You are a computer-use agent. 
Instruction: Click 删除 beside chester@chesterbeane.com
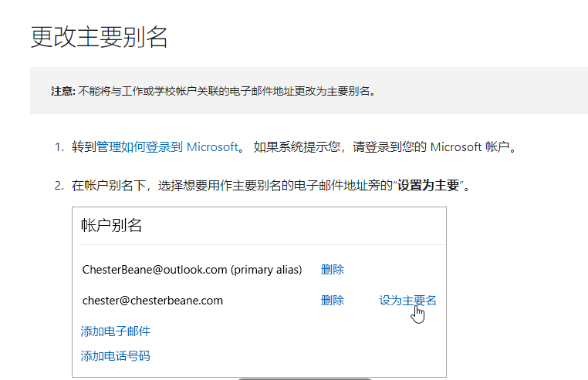click(333, 300)
